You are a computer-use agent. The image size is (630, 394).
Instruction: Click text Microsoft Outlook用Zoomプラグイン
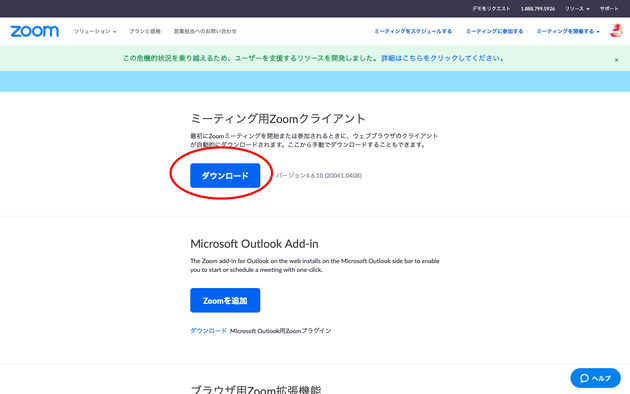coord(280,331)
